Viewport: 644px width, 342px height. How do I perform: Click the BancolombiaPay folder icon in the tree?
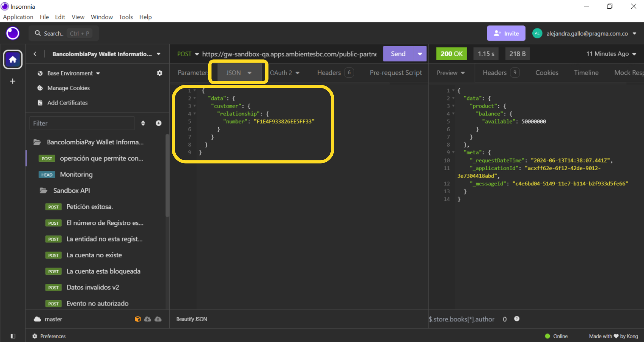[x=37, y=142]
